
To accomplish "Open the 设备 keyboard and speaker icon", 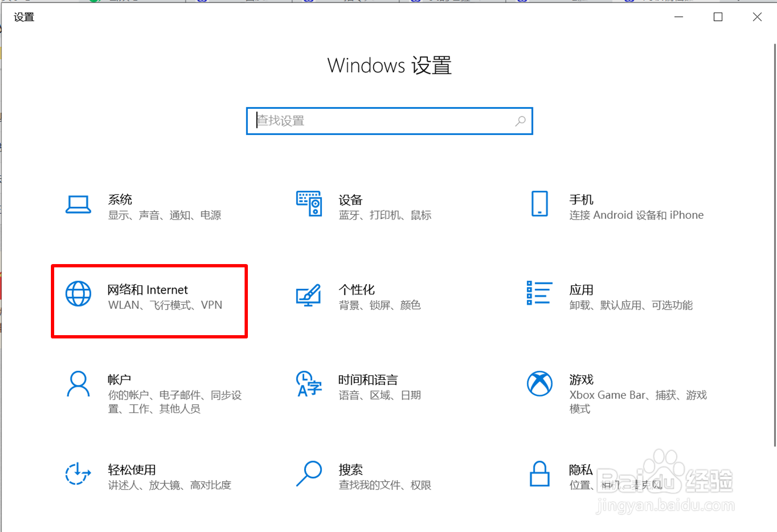I will point(309,203).
